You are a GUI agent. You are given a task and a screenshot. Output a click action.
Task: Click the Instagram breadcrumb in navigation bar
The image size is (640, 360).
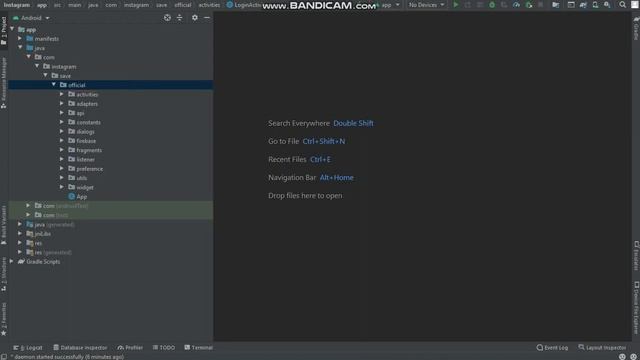tap(17, 5)
